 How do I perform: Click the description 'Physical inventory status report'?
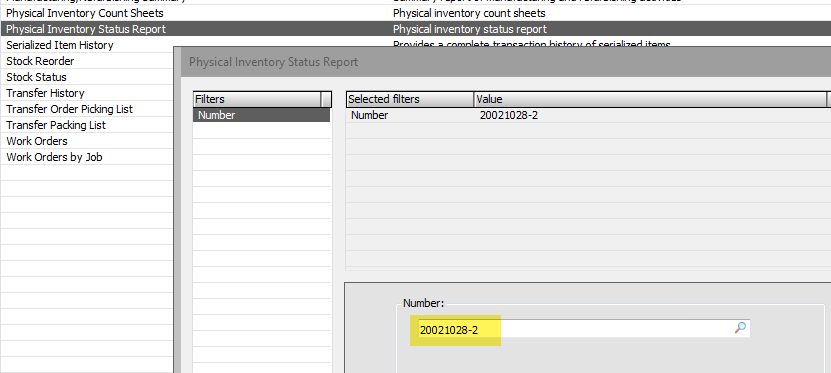coord(470,29)
